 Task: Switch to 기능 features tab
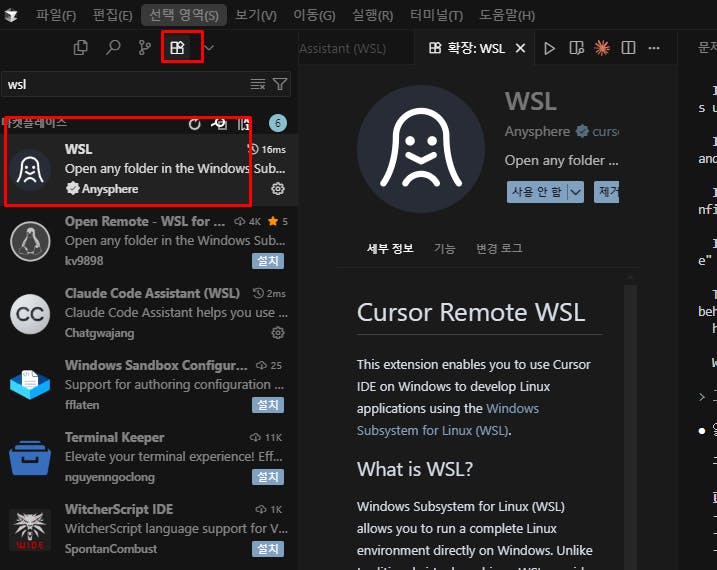(444, 249)
